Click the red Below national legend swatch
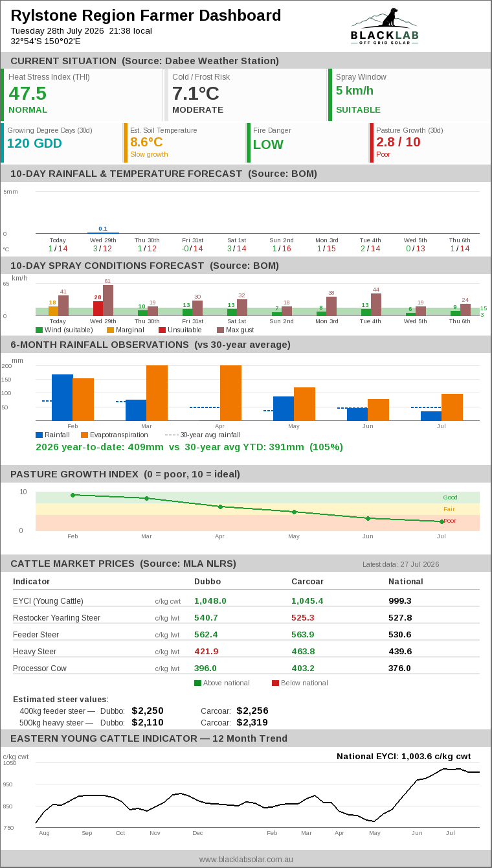Screen dimensions: 492x868 [275, 683]
